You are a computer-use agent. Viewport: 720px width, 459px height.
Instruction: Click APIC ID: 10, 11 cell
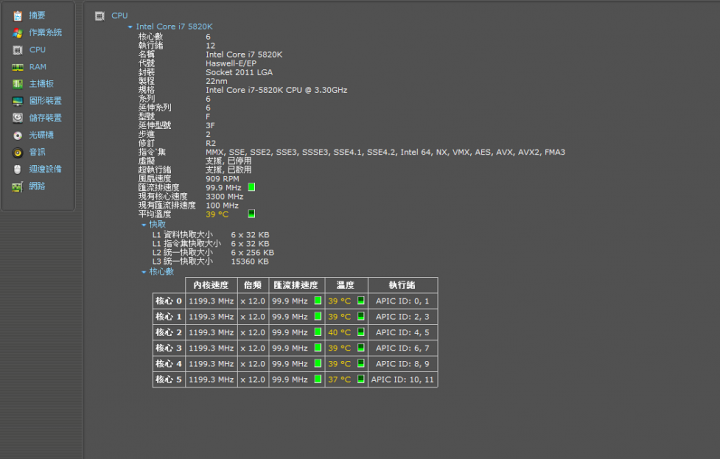coord(403,380)
